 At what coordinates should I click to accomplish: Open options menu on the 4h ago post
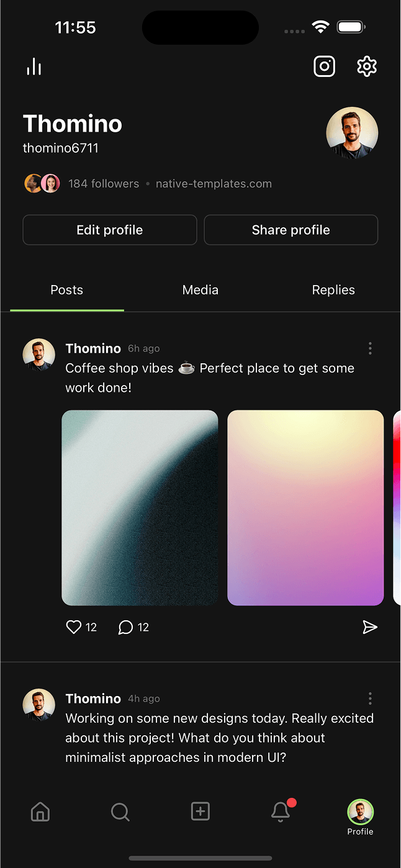(370, 698)
